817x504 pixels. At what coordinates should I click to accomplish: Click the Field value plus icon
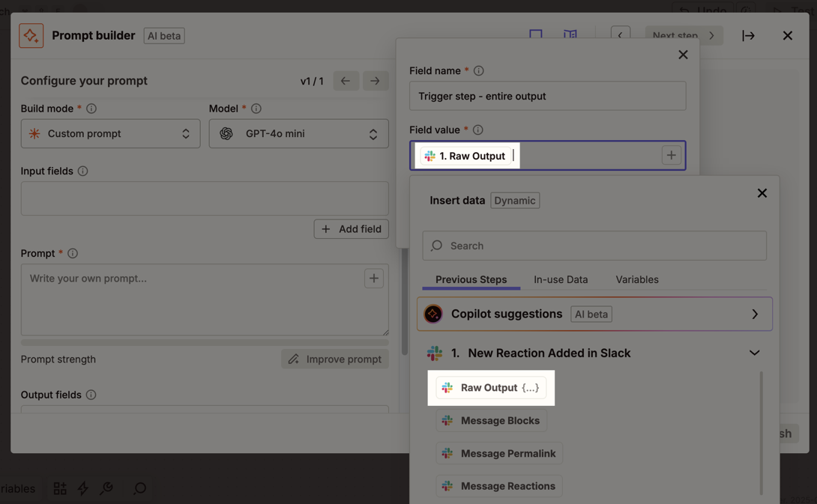[x=671, y=155]
